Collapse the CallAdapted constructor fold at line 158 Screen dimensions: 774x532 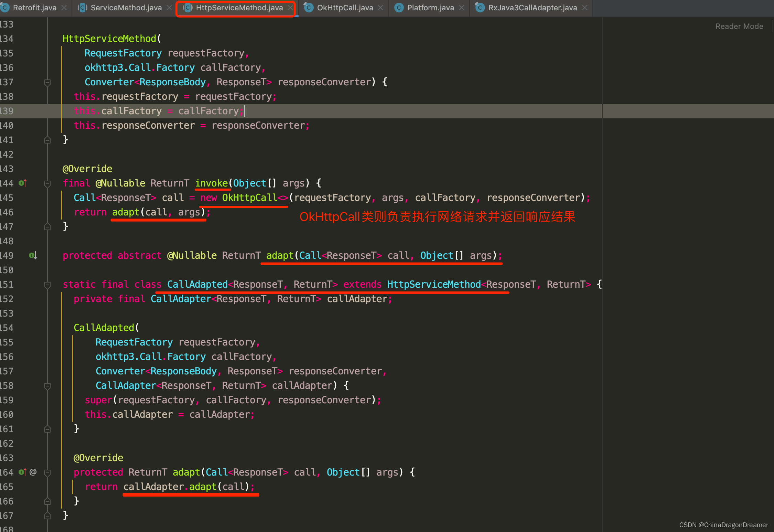(47, 386)
